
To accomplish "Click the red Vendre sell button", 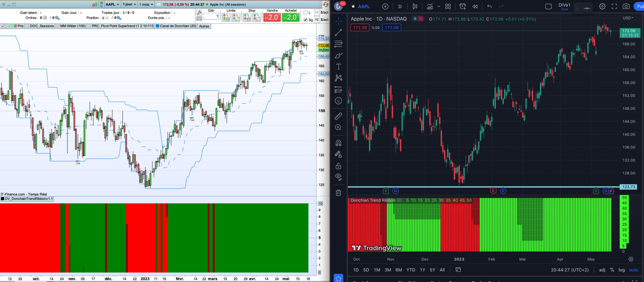I will [272, 17].
